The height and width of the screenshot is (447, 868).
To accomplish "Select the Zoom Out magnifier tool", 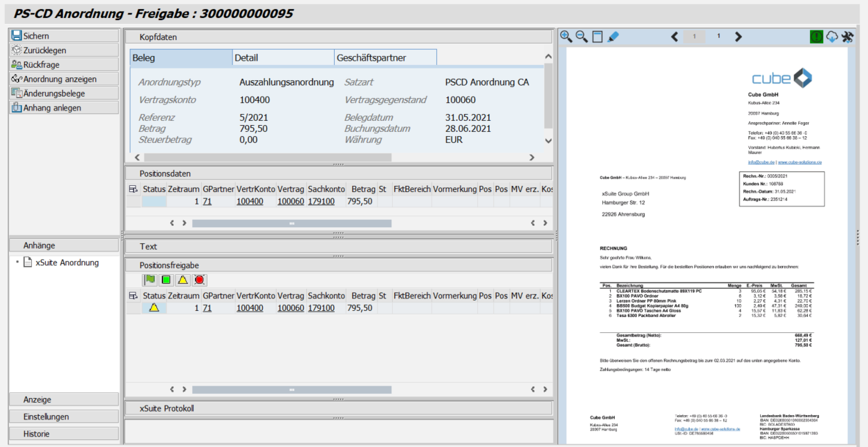I will point(581,37).
